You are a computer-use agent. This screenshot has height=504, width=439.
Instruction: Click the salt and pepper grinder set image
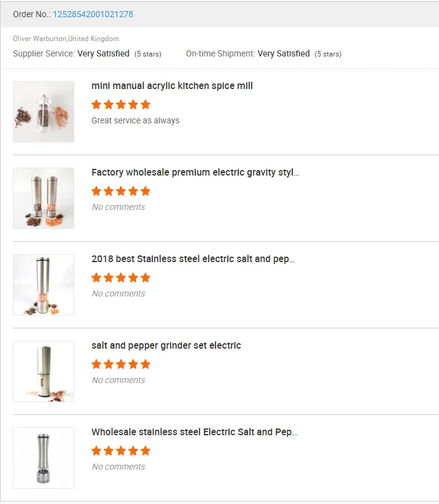tap(44, 371)
